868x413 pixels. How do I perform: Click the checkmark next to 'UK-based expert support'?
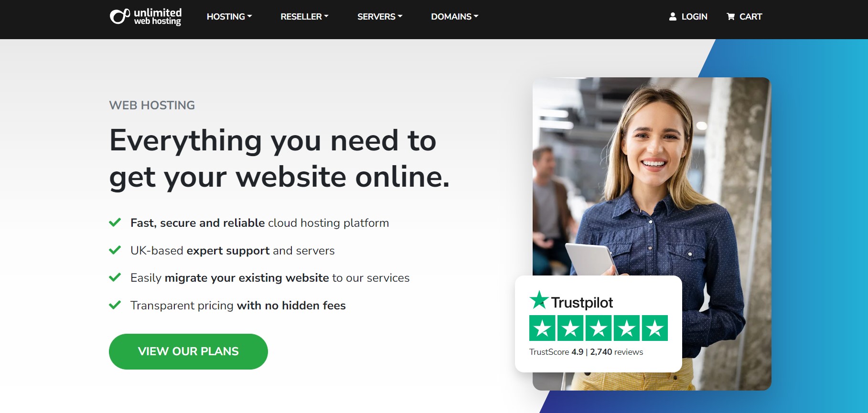[x=115, y=250]
